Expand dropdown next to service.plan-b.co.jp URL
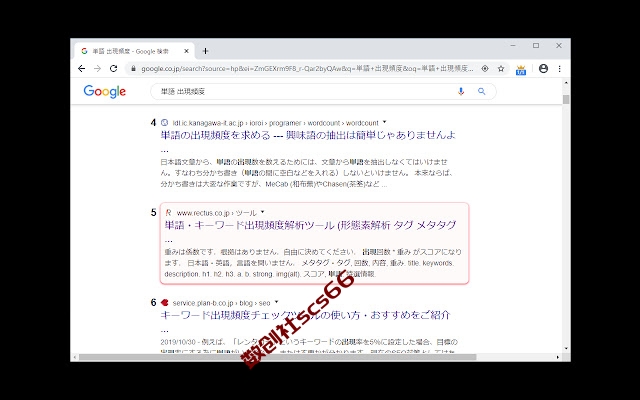 click(x=276, y=302)
